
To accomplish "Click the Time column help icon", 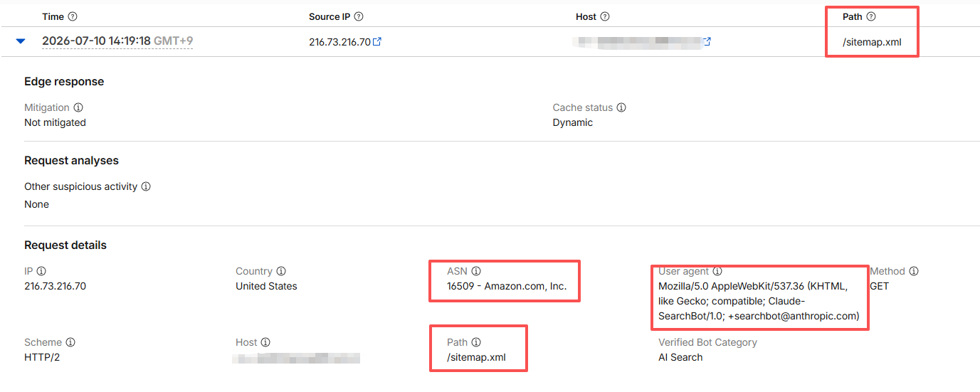I will coord(73,16).
